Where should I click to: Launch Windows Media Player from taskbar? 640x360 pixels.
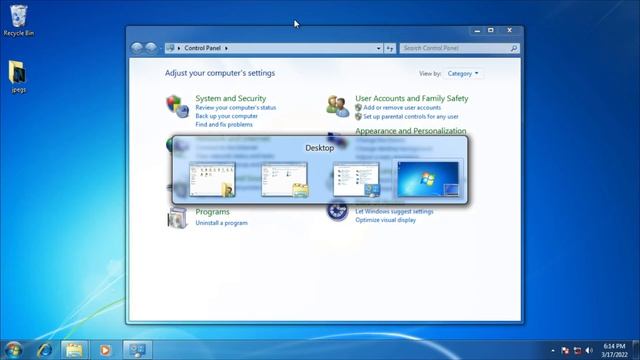(x=105, y=350)
